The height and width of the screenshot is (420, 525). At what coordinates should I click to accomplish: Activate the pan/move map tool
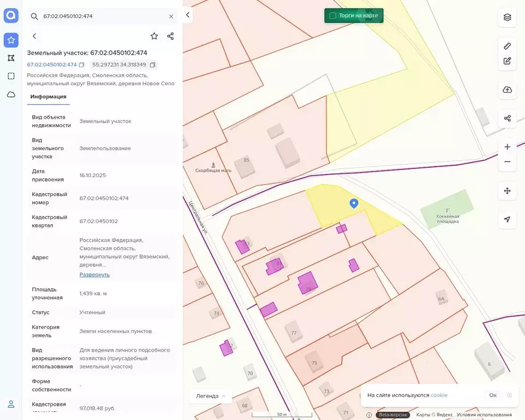click(x=507, y=190)
